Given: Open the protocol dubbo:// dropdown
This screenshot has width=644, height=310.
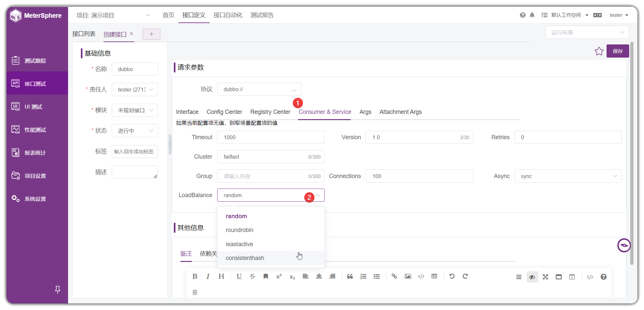Looking at the screenshot, I should (x=259, y=90).
